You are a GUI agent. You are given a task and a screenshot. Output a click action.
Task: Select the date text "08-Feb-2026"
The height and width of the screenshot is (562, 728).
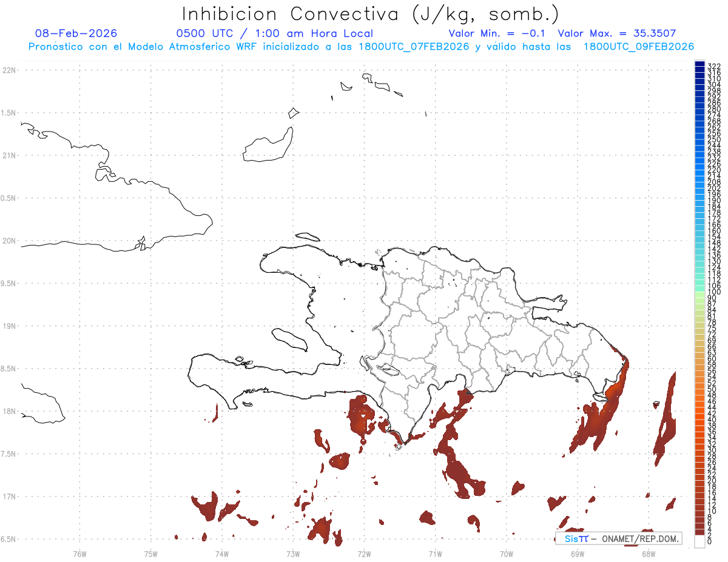tap(76, 33)
